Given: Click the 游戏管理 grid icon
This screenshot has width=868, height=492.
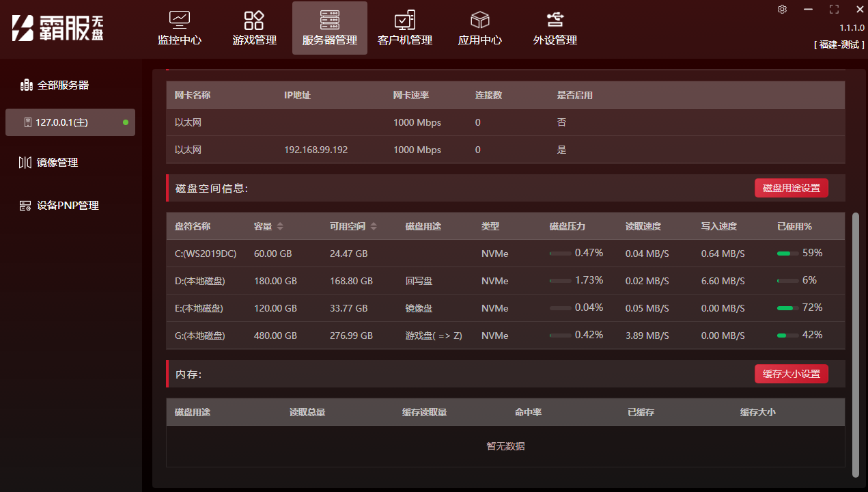Looking at the screenshot, I should coord(254,19).
